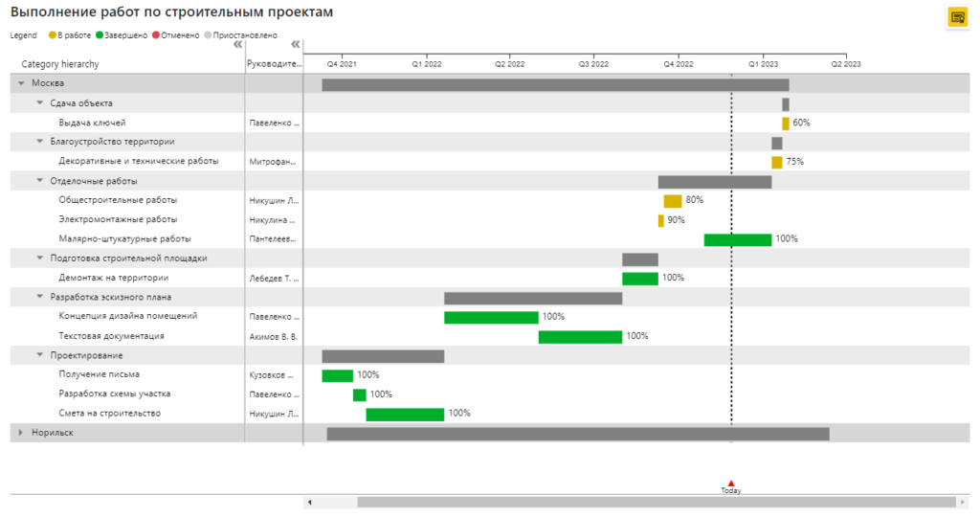Screen dimensions: 980x517
Task: Click the gray Проектирование summary bar
Action: point(383,356)
